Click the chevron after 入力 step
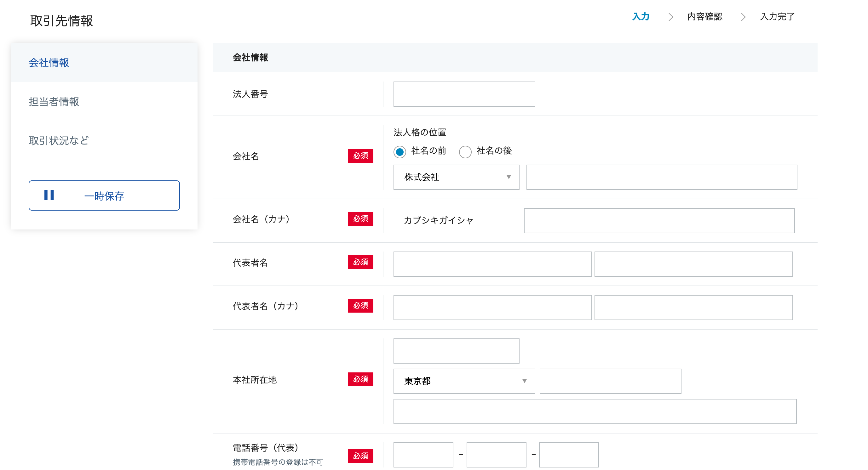The height and width of the screenshot is (470, 868). (x=670, y=17)
